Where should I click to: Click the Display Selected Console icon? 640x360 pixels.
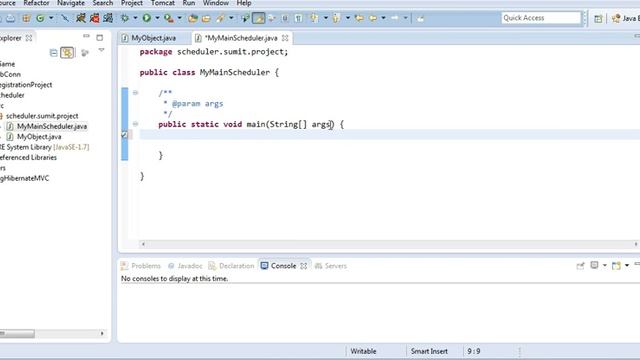point(595,265)
